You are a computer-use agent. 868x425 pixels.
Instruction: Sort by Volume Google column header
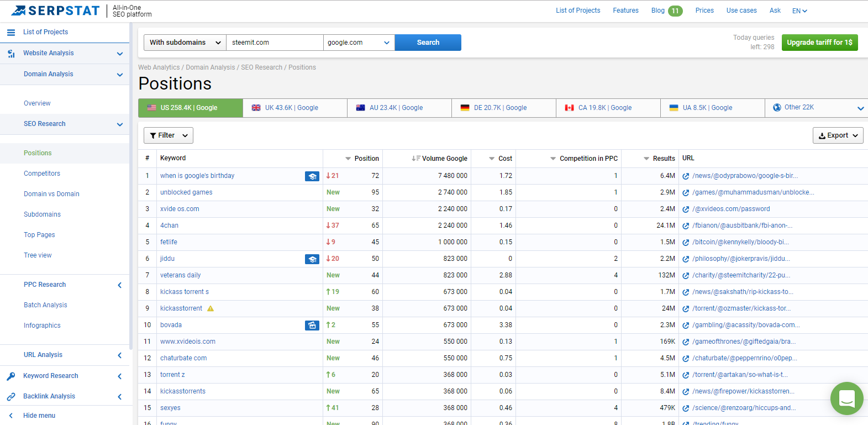[440, 159]
